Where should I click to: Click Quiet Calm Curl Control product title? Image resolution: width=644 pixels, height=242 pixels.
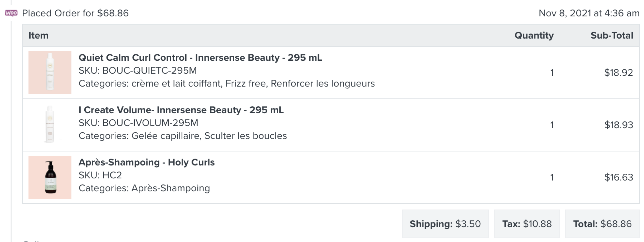tap(200, 58)
